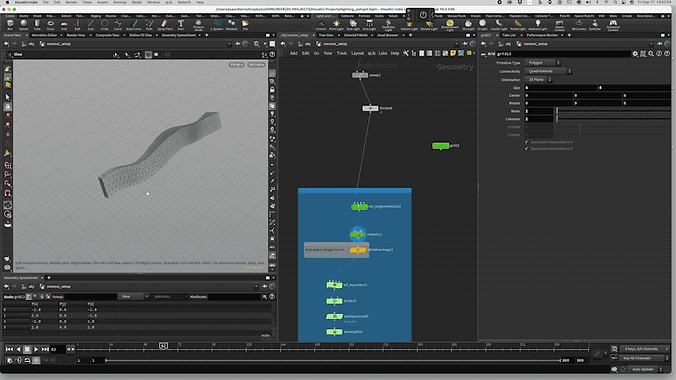Expand the Connectivity dropdown
The height and width of the screenshot is (380, 676).
click(x=548, y=71)
